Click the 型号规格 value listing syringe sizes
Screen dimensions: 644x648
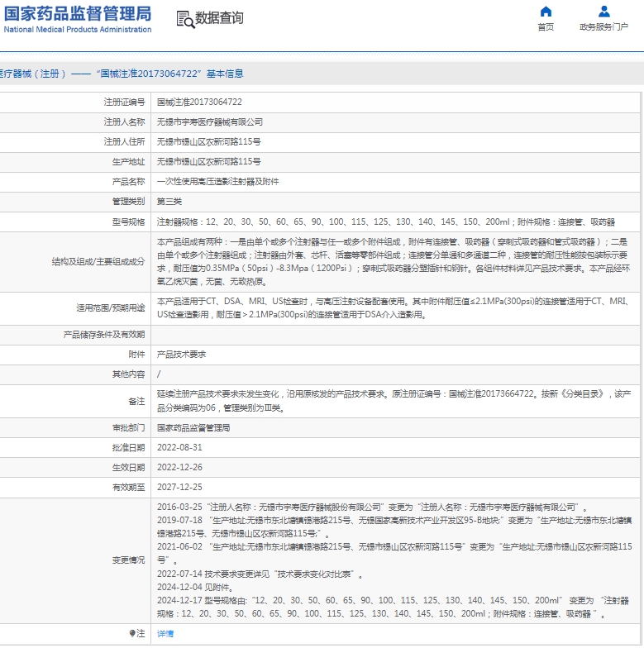click(385, 222)
